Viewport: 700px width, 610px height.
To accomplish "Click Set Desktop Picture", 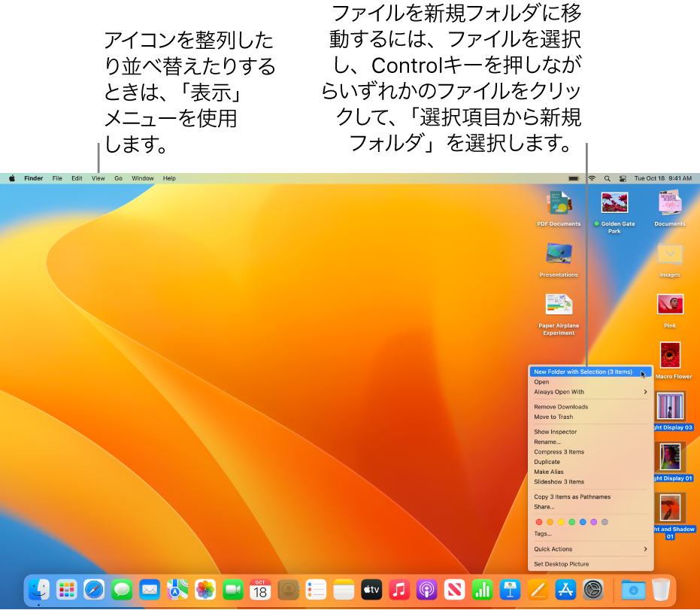I will [561, 564].
